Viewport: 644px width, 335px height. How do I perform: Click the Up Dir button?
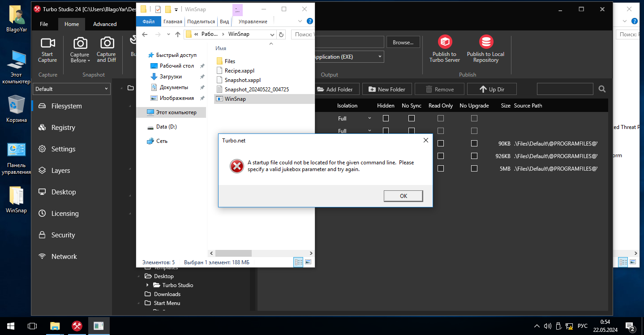pos(492,89)
